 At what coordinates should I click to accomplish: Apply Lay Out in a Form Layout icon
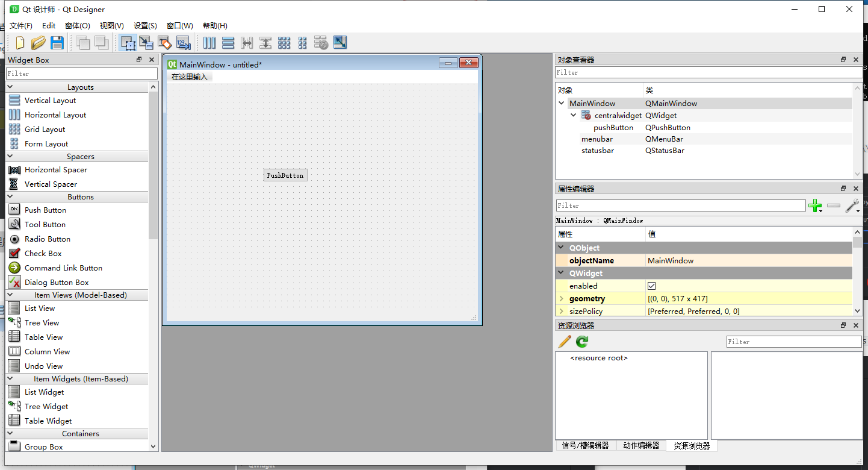coord(303,43)
